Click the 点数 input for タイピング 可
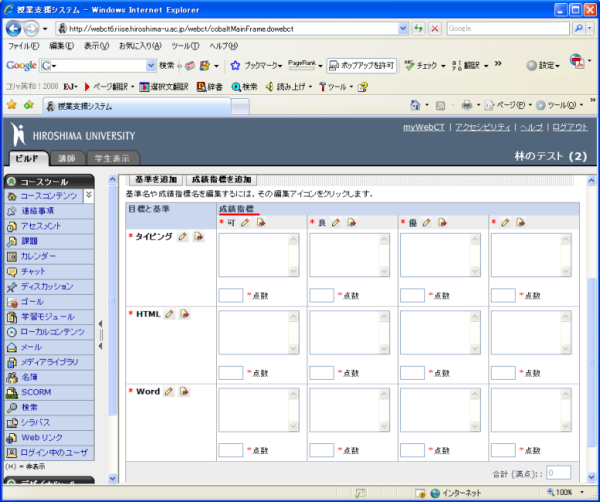The image size is (600, 502). pyautogui.click(x=230, y=295)
